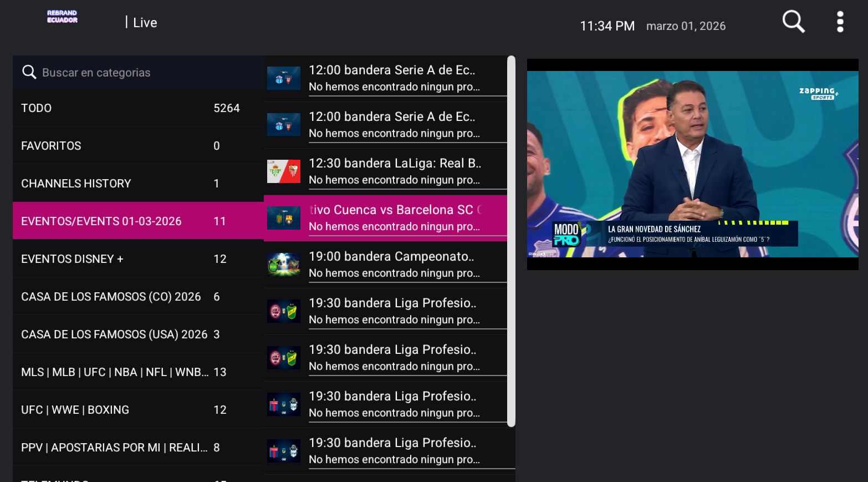Open CHANNELS HISTORY category

click(139, 184)
